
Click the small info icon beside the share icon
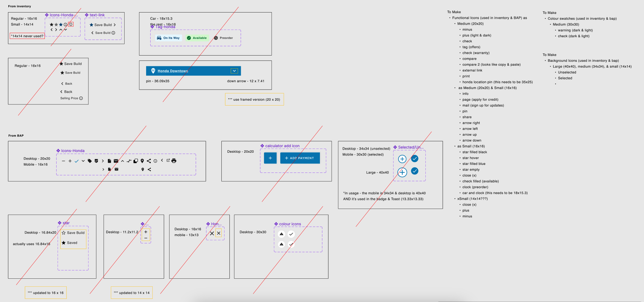pos(155,161)
